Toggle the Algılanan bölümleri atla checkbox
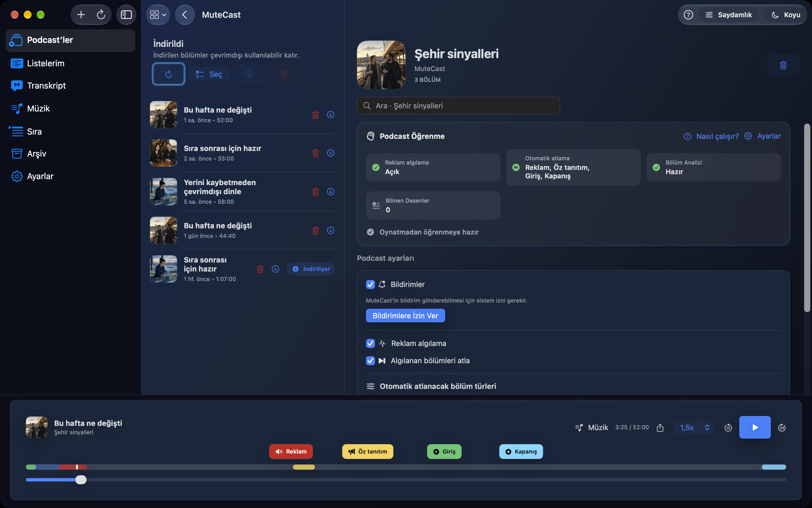The width and height of the screenshot is (812, 508). (x=370, y=360)
